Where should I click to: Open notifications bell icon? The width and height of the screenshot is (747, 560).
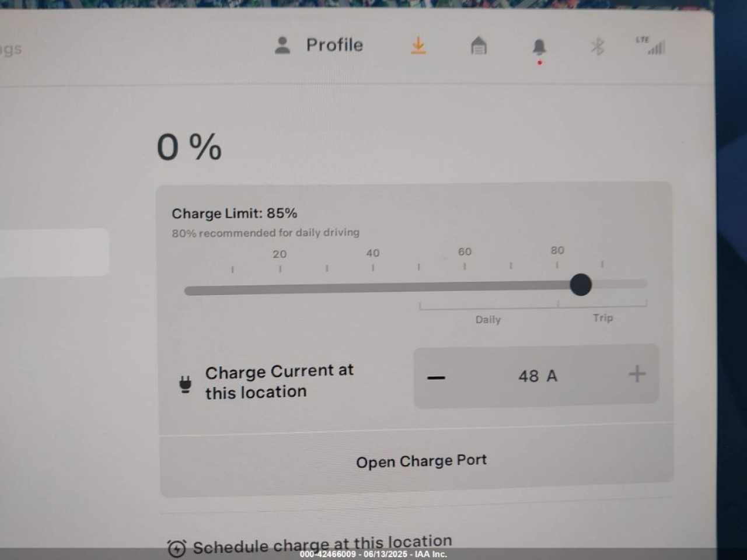(539, 47)
